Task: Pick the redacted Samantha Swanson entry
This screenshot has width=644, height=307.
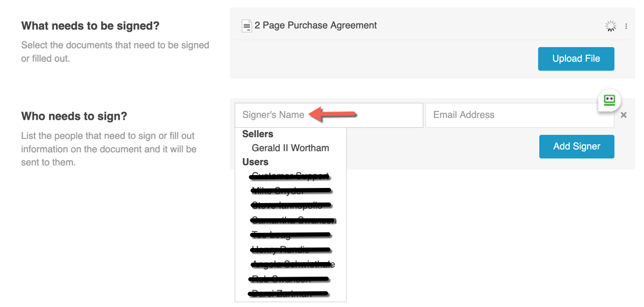Action: 293,220
